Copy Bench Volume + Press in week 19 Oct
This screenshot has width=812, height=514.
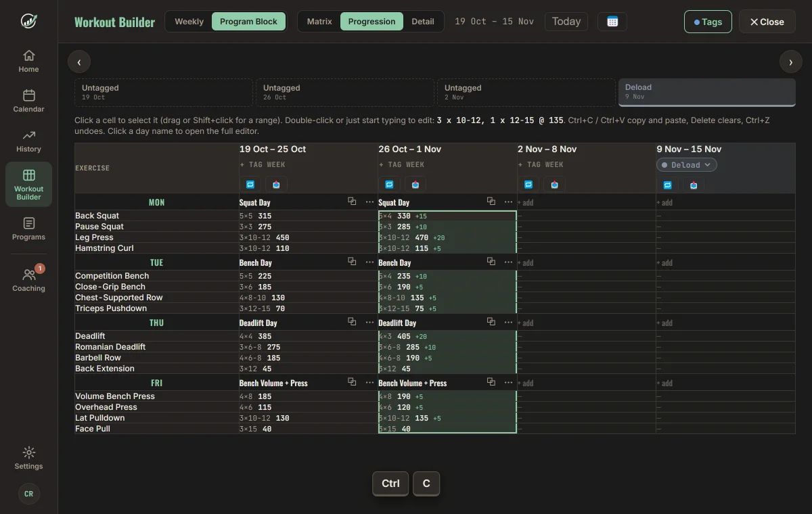tap(352, 382)
